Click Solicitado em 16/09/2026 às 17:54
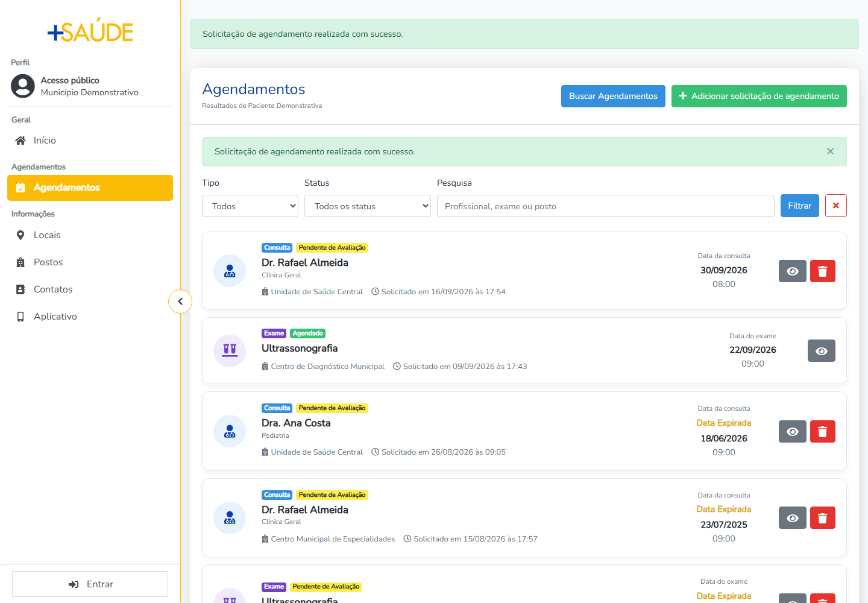Screen dimensions: 868x603 tap(444, 292)
